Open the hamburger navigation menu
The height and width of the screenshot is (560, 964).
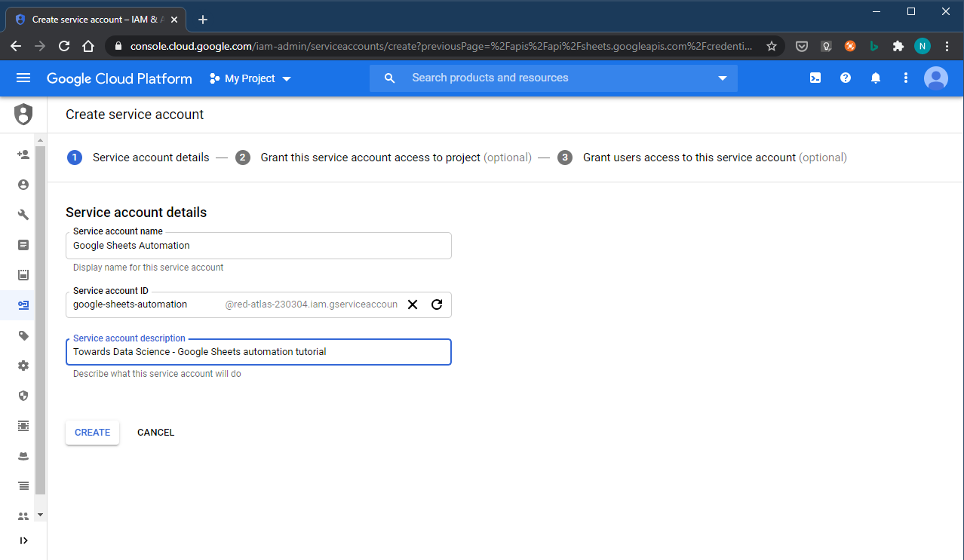coord(23,78)
